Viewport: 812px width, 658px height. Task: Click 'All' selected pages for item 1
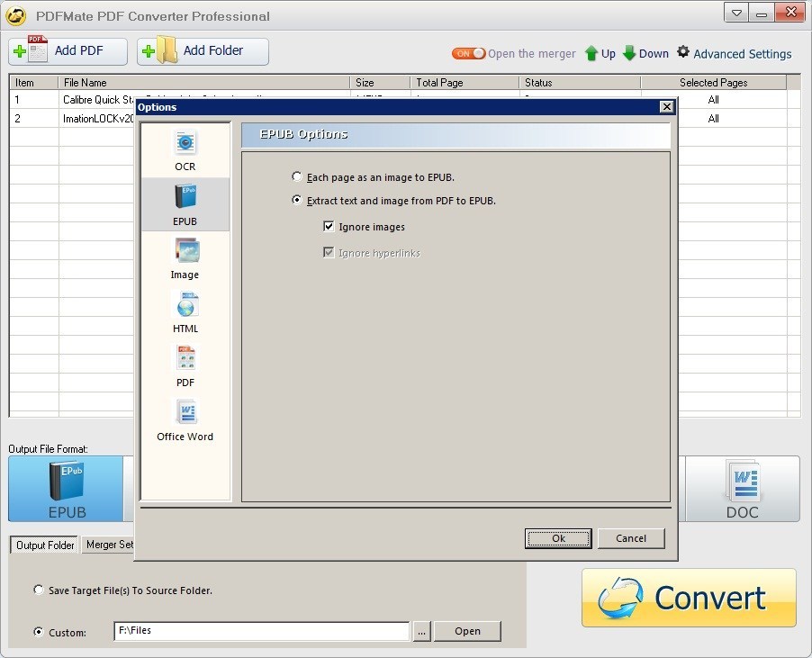[x=713, y=99]
